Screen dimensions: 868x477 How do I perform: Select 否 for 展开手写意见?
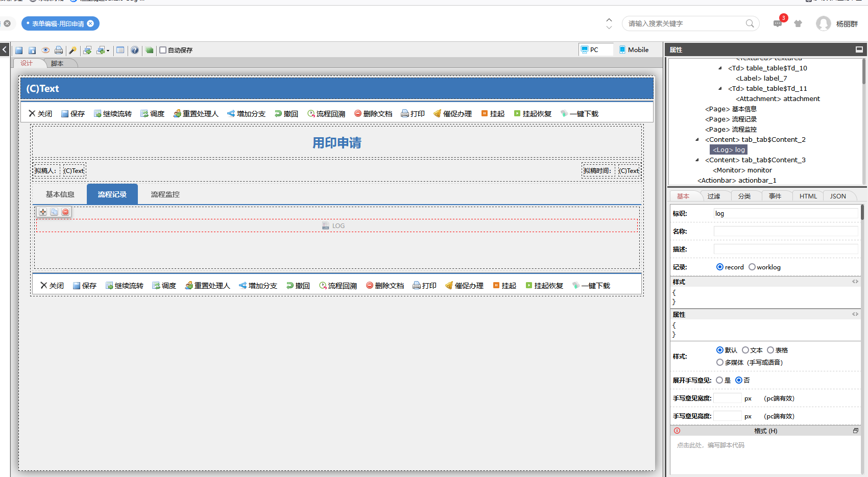pos(739,380)
